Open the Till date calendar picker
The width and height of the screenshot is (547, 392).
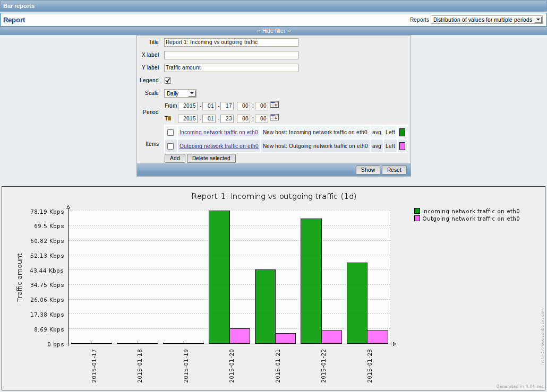click(x=275, y=118)
